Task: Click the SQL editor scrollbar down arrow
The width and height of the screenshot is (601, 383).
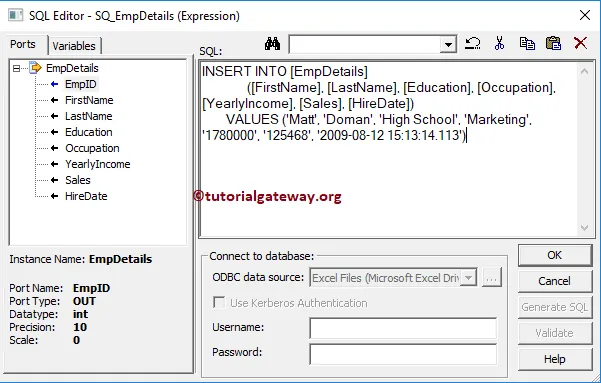Action: pos(584,228)
